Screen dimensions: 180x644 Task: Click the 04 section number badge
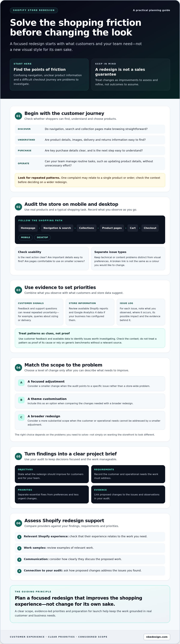18,368
